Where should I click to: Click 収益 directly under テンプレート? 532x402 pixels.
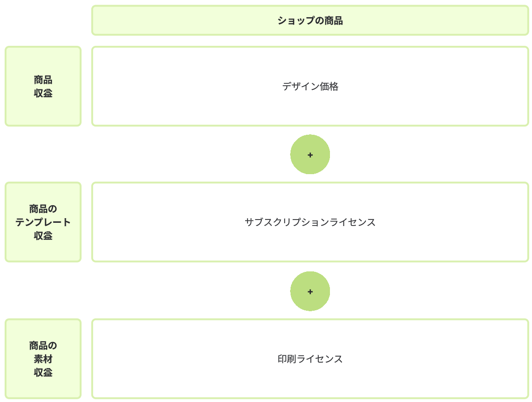click(x=43, y=236)
